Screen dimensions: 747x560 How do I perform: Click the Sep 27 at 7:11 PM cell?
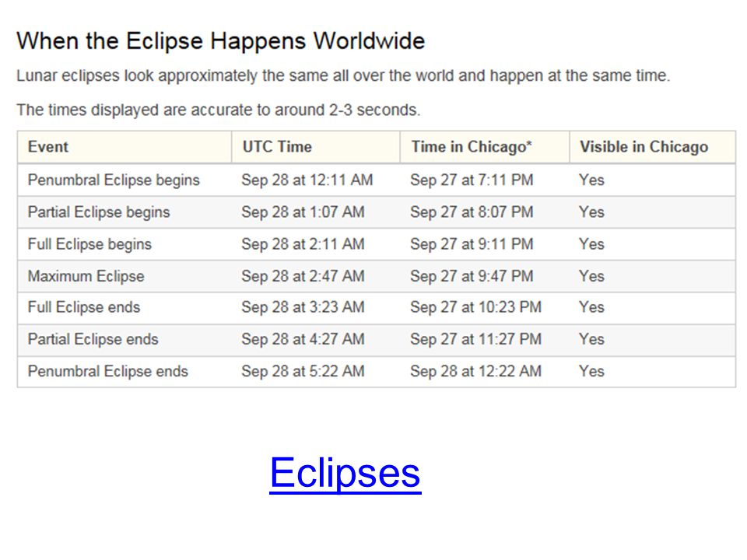click(472, 180)
